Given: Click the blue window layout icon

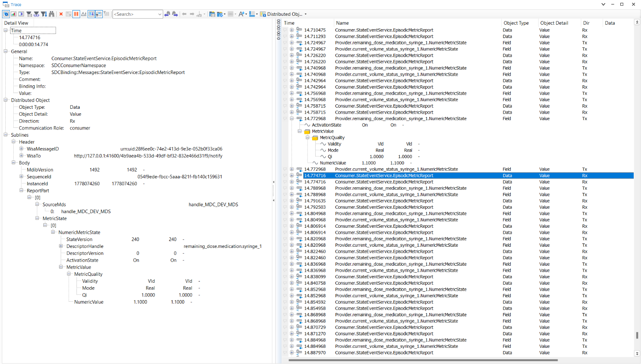Looking at the screenshot, I should point(252,14).
